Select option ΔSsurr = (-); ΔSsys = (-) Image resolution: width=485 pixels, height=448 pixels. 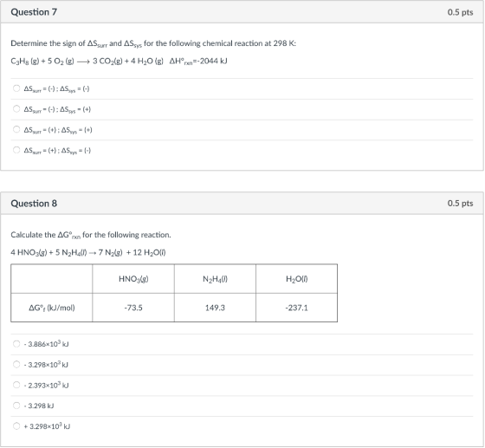click(16, 88)
